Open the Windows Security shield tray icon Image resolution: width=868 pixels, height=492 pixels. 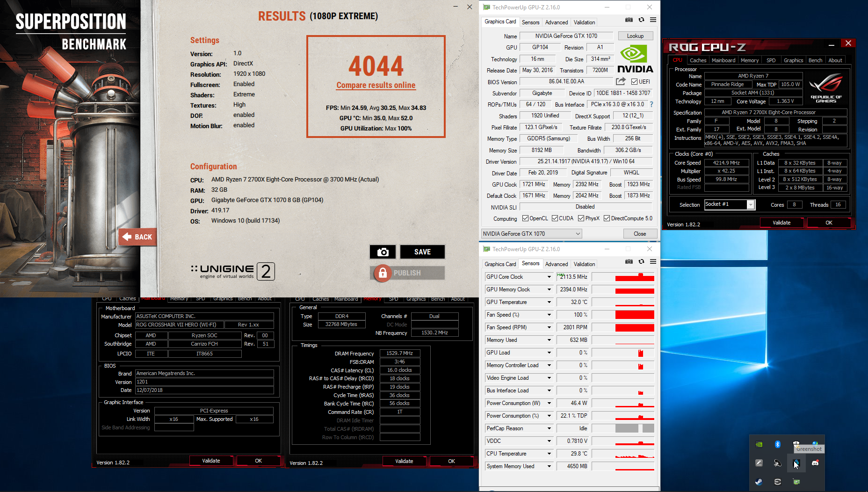pos(796,443)
